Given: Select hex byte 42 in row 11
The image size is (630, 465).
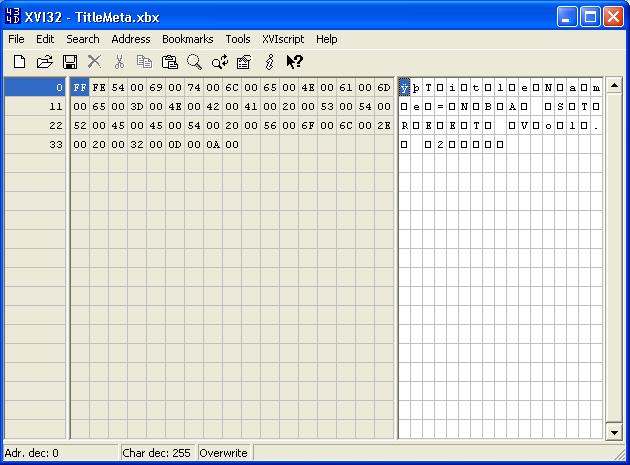Looking at the screenshot, I should pos(213,107).
